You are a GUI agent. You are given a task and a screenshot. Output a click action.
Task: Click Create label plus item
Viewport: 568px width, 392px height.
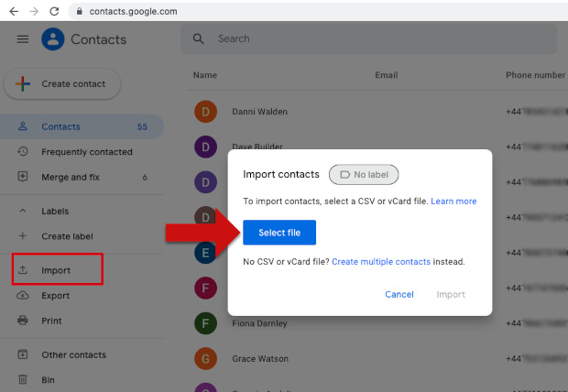coord(67,236)
